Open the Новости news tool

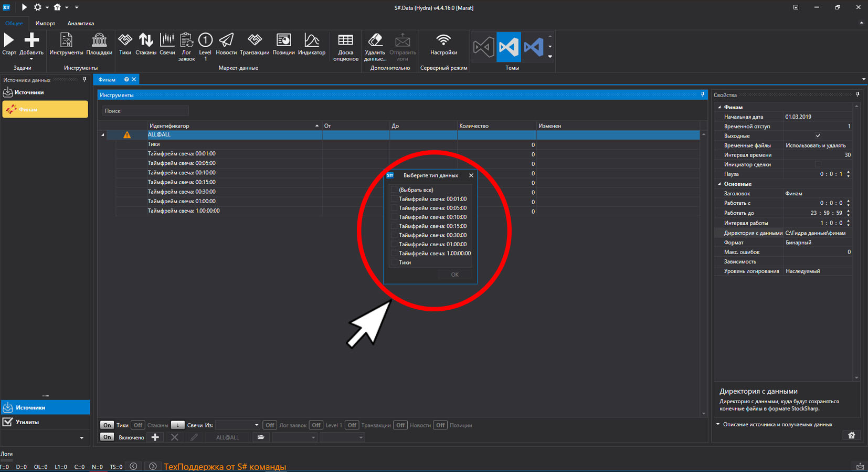(x=226, y=40)
